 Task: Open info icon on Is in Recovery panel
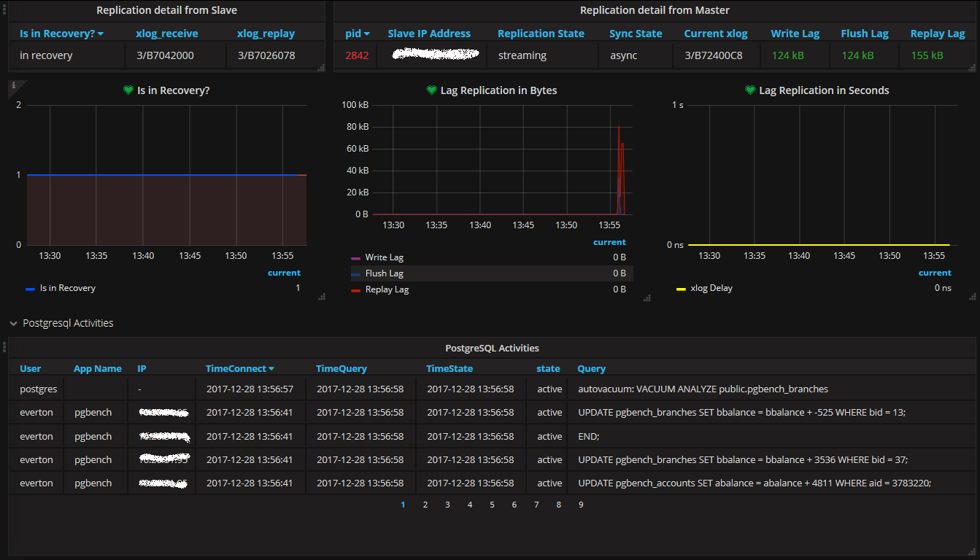point(12,86)
